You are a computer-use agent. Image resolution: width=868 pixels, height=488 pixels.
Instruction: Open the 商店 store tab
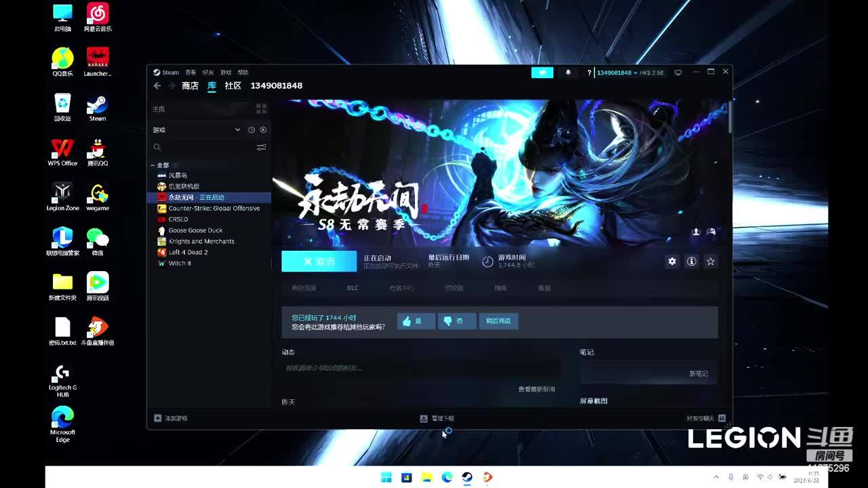coord(190,86)
